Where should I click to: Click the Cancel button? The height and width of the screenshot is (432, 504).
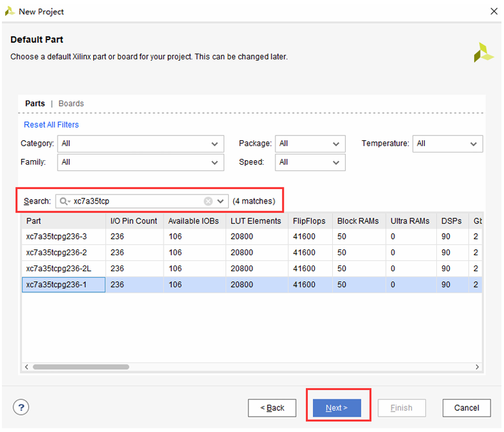click(466, 408)
